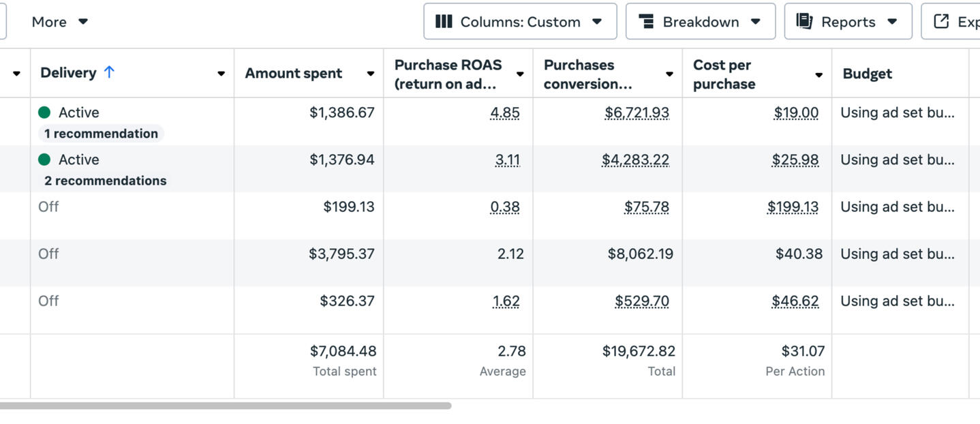Screen dimensions: 980x424
Task: Click the Columns icon in toolbar
Action: pyautogui.click(x=444, y=22)
